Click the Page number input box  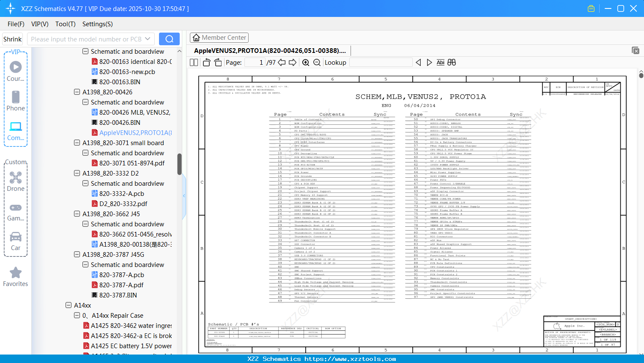(255, 63)
